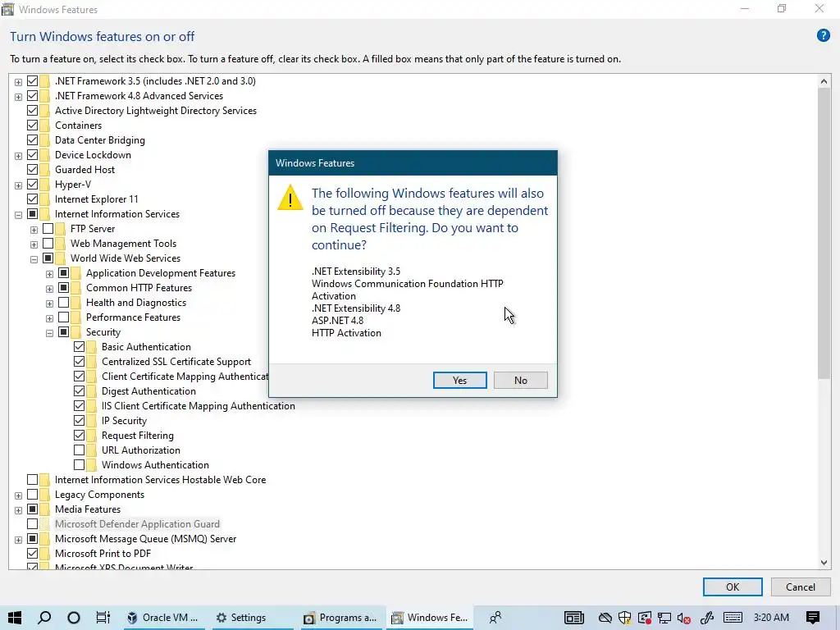Expand the Device Lockdown node
Screen dimensions: 840x630
coord(18,156)
